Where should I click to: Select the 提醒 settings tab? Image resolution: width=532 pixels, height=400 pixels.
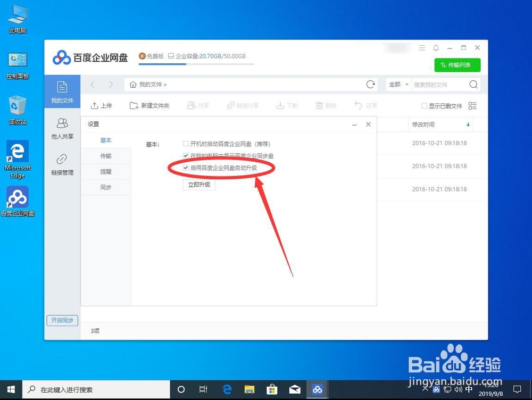tap(106, 172)
